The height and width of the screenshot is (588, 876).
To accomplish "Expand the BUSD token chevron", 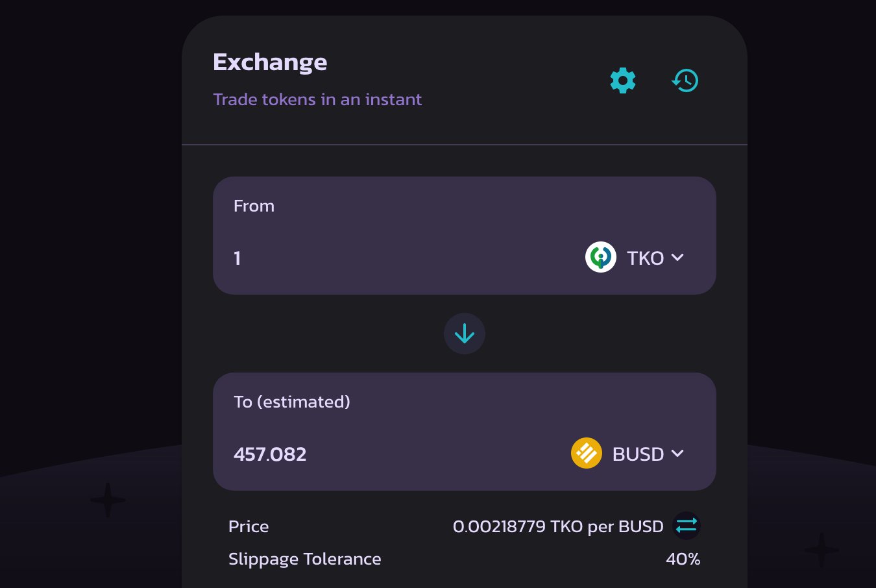I will [677, 454].
